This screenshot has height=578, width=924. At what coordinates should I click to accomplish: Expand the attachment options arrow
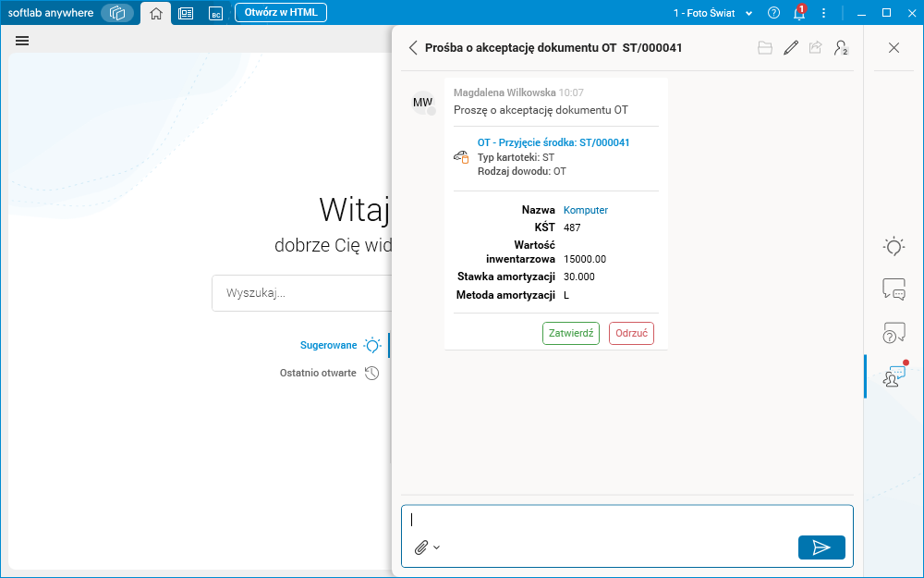click(436, 547)
